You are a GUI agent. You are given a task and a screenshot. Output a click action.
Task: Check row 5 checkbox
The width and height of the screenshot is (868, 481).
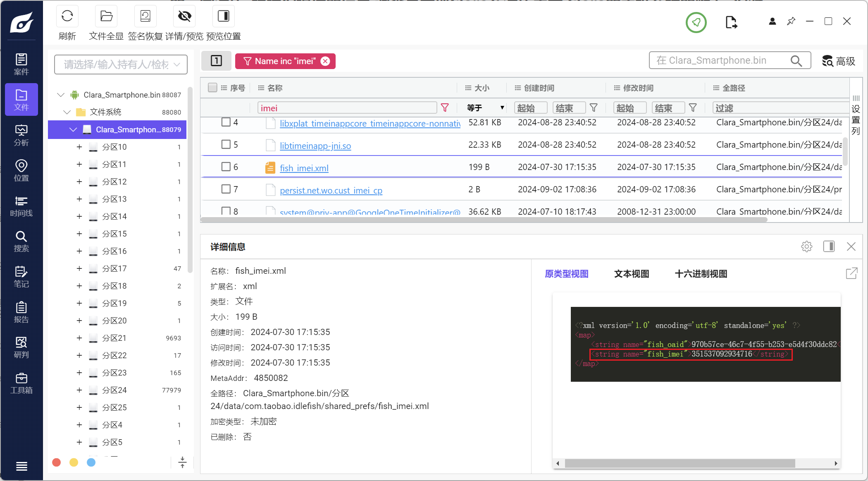226,144
